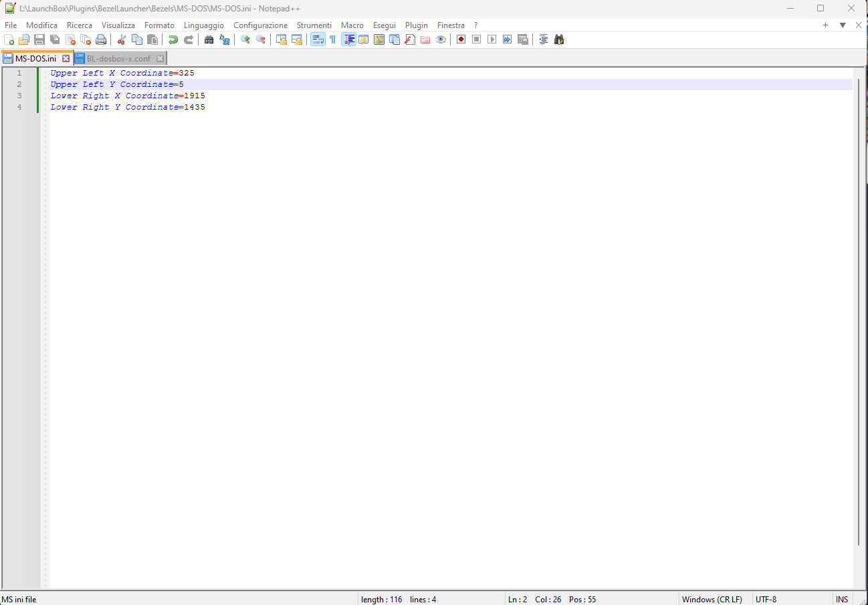Click the Copy toolbar icon

(137, 39)
